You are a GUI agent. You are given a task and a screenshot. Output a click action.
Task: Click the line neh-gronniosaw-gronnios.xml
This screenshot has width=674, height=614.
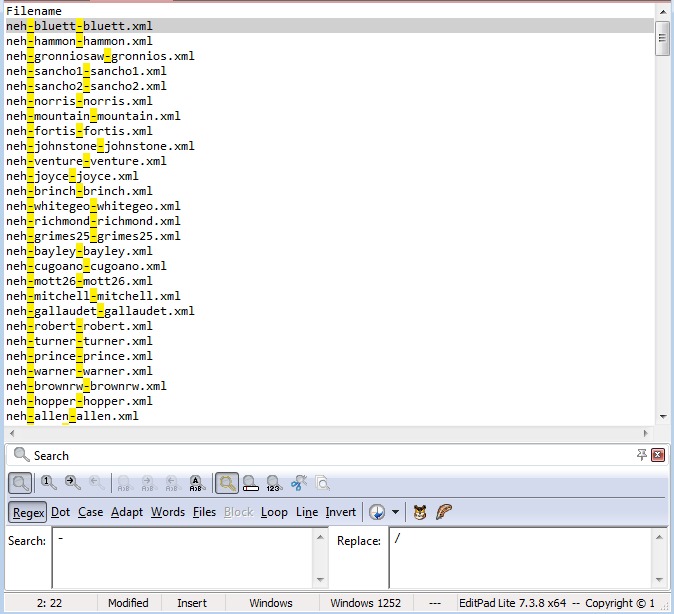[100, 56]
